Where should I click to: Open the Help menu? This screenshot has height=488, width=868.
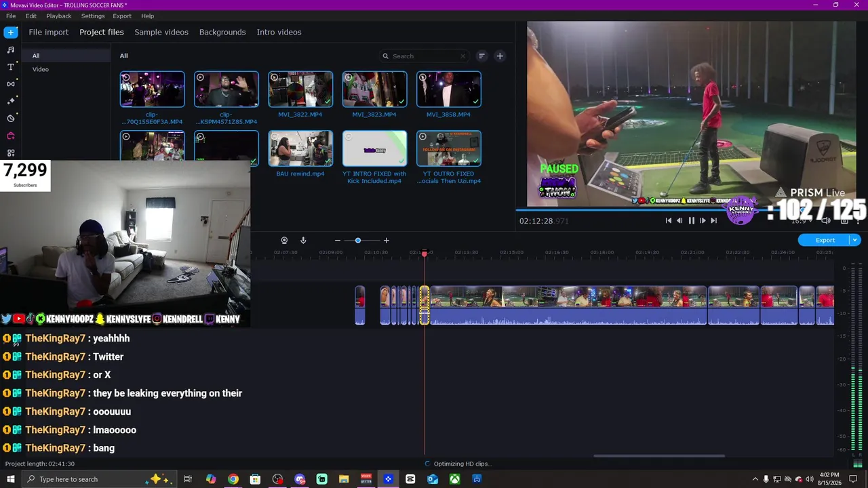tap(148, 16)
